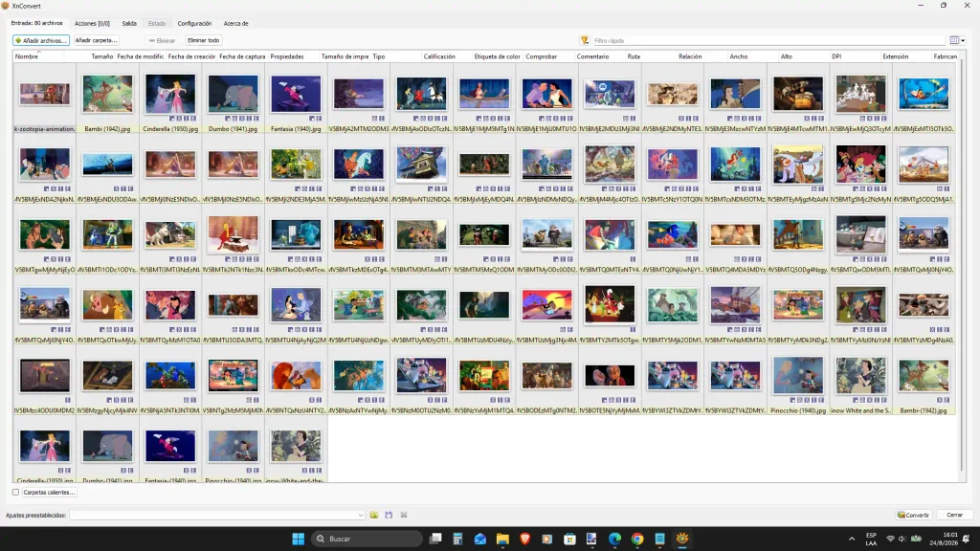Open Microsoft Edge from taskbar

click(x=614, y=539)
